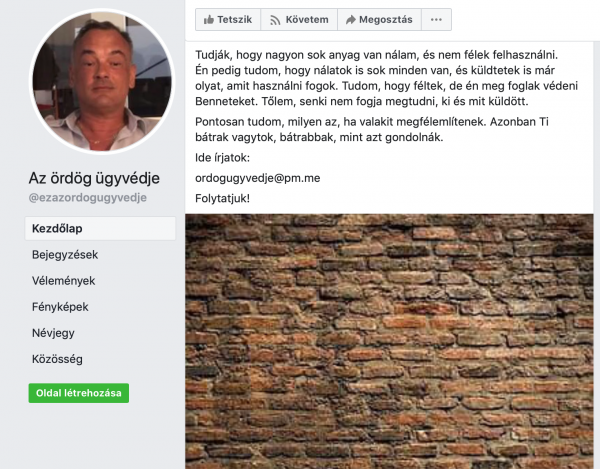Open the Vélemények section

point(64,281)
